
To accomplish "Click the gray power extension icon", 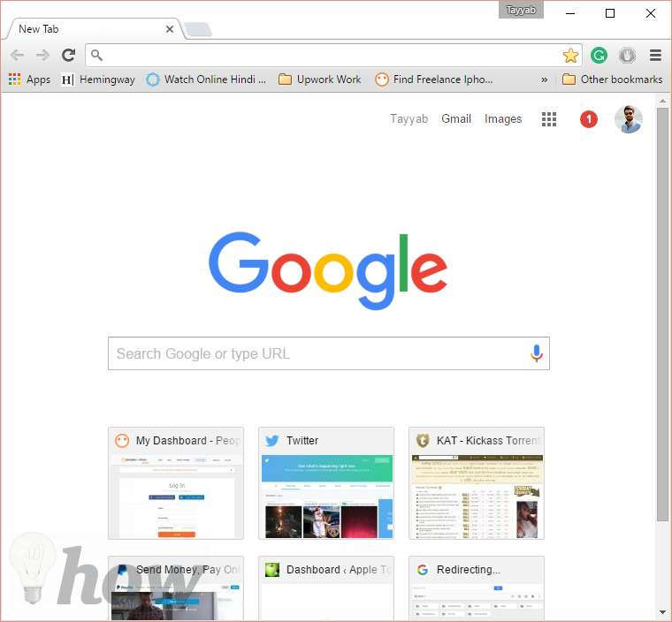I will pos(627,56).
